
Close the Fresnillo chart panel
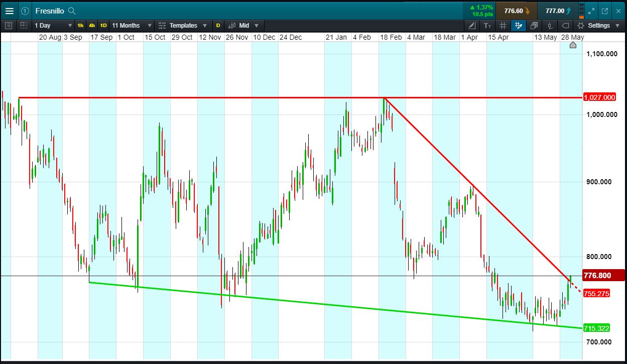pos(618,11)
